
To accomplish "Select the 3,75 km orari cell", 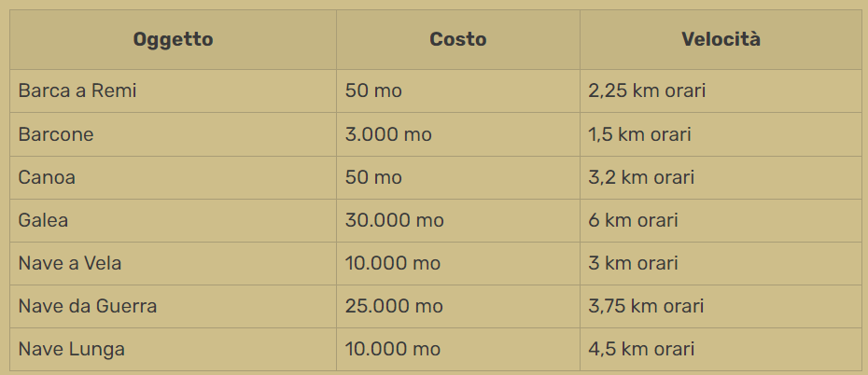I will click(646, 306).
